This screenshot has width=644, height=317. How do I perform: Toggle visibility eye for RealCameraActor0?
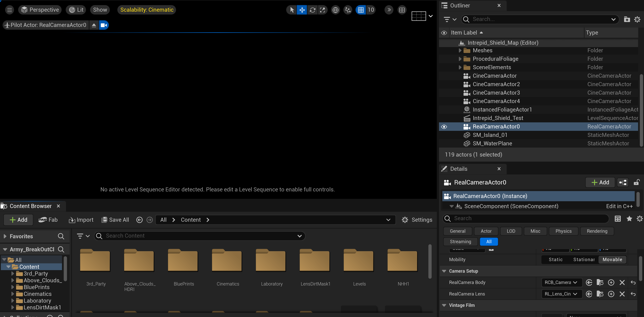coord(444,127)
